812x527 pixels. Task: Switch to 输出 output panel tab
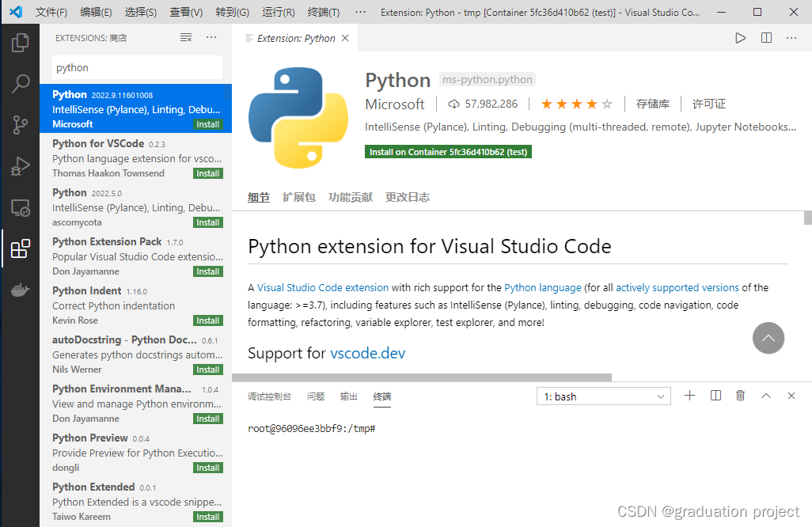click(x=348, y=396)
